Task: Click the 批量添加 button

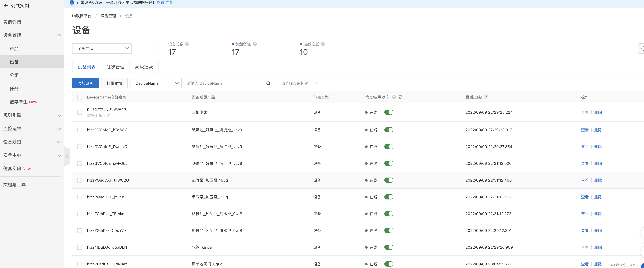Action: coord(114,83)
